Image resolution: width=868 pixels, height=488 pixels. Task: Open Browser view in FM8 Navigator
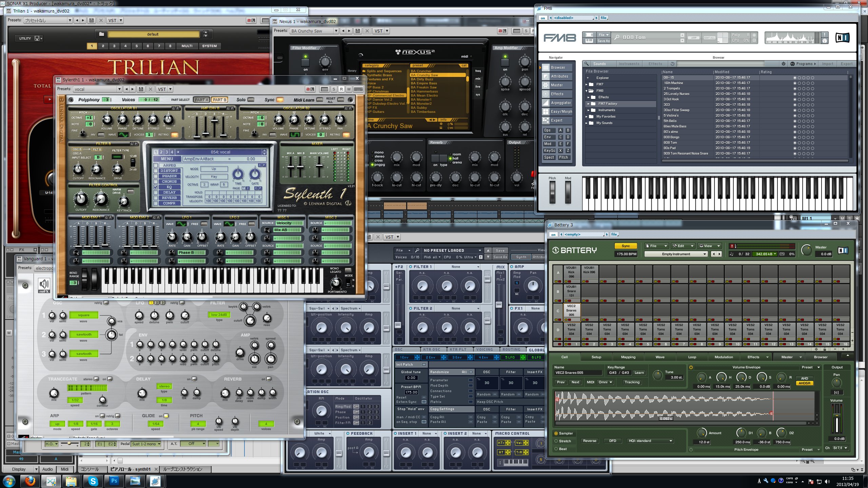coord(557,67)
